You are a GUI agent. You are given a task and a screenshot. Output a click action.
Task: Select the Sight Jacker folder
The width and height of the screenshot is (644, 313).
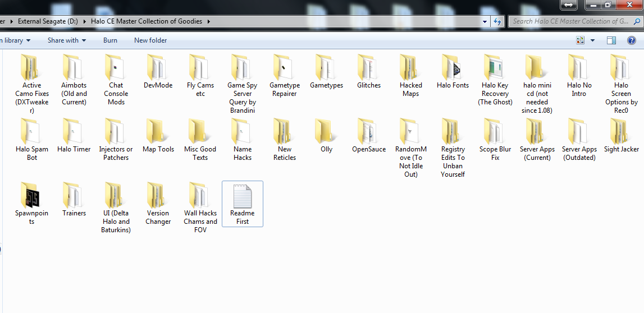621,131
